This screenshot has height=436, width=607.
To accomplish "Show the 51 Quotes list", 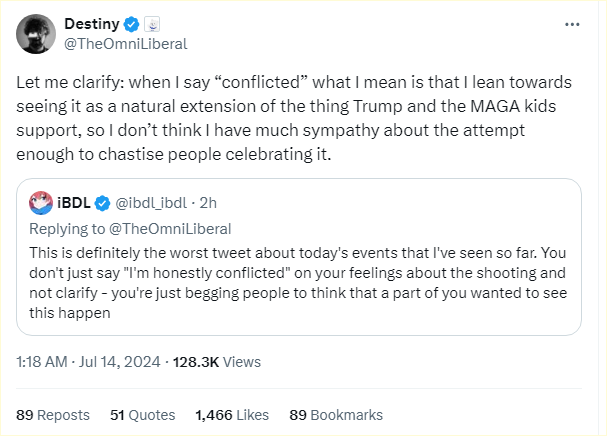I will (x=142, y=414).
